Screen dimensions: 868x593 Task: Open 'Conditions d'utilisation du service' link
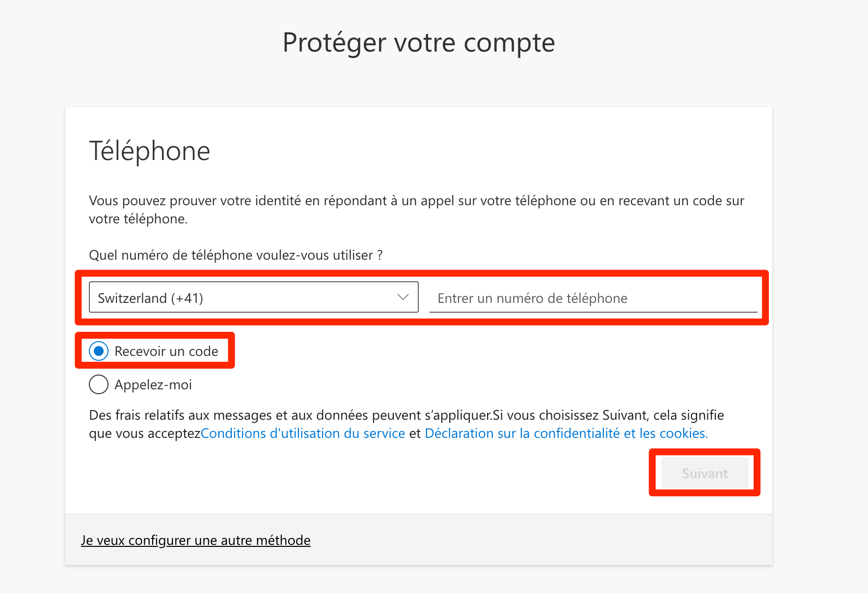(302, 433)
